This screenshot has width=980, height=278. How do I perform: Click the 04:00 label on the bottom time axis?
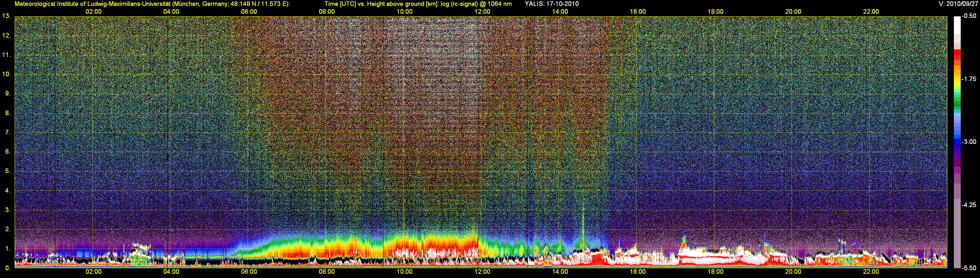[171, 272]
